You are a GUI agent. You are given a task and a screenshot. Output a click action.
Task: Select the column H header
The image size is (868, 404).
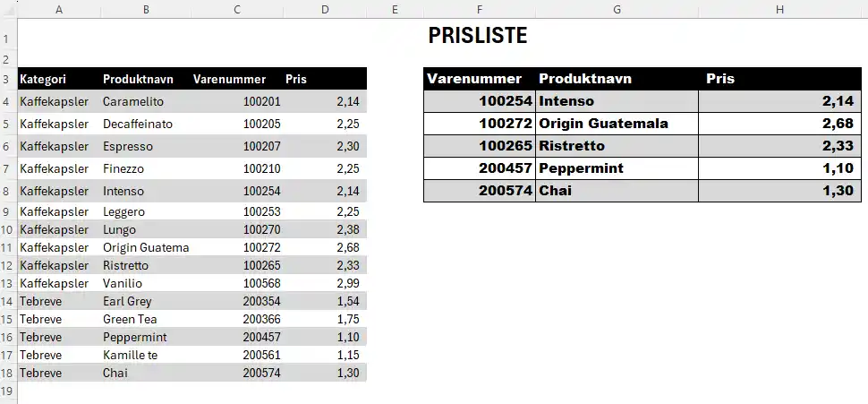pyautogui.click(x=779, y=9)
